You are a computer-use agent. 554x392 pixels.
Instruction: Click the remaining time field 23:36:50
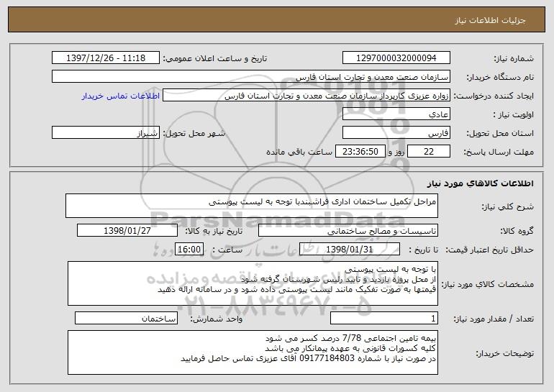[x=360, y=152]
